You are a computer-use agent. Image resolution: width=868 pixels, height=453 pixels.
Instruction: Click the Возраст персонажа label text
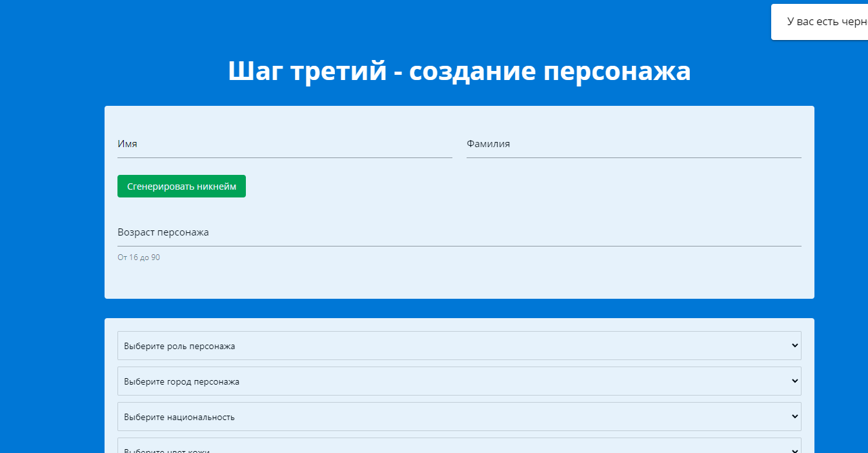[x=163, y=232]
